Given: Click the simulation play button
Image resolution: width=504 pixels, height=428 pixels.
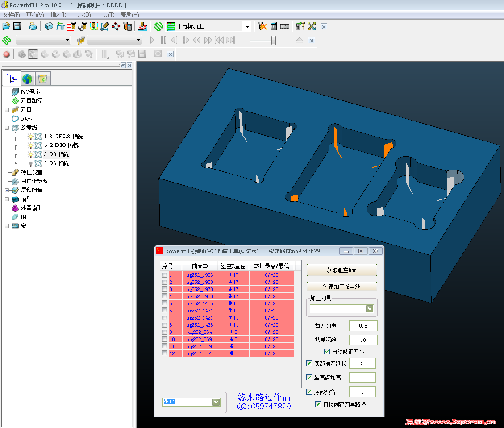Looking at the screenshot, I should click(x=152, y=40).
